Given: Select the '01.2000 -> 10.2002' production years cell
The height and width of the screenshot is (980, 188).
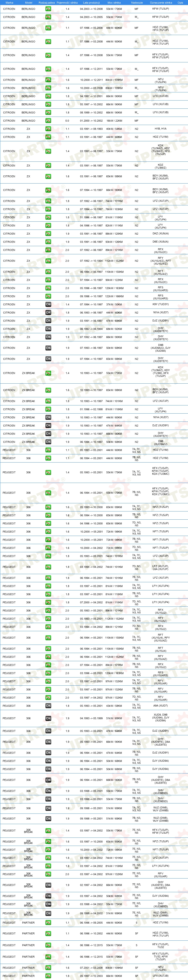Looking at the screenshot, I should 91,121.
